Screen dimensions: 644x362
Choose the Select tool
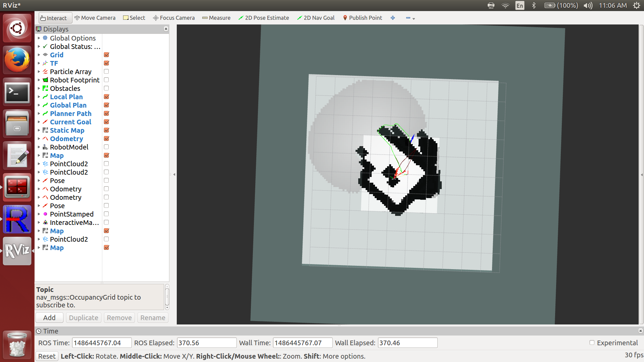(134, 18)
